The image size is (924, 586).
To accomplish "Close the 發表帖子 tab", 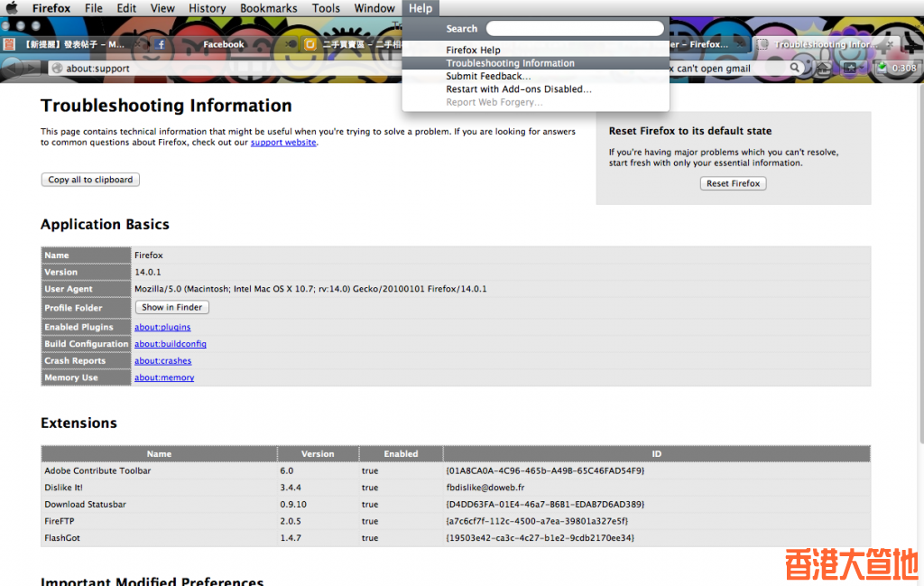I will pyautogui.click(x=137, y=44).
